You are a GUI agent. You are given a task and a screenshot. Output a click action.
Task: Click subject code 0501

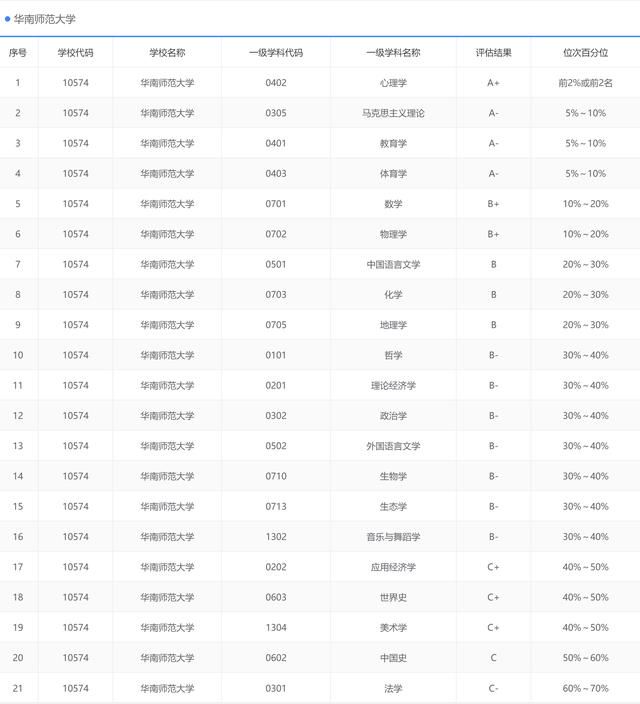pyautogui.click(x=276, y=264)
